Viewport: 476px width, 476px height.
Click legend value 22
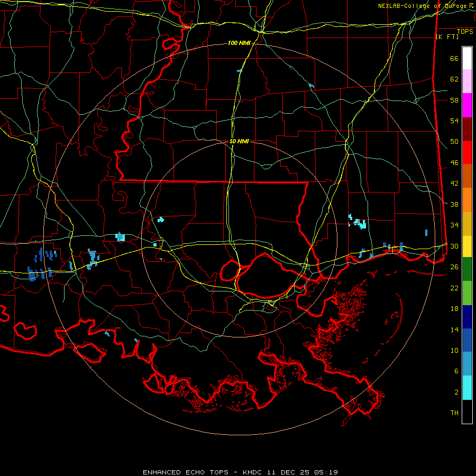coord(454,288)
